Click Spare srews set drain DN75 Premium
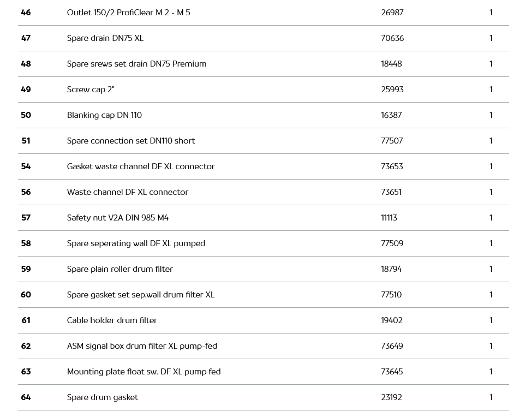The image size is (532, 417). pyautogui.click(x=136, y=64)
